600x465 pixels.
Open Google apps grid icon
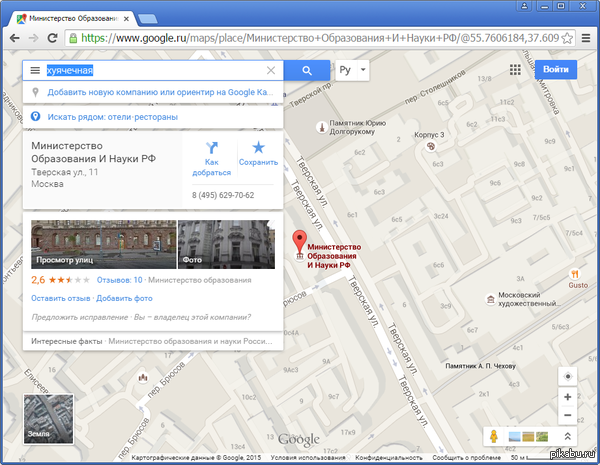point(515,70)
